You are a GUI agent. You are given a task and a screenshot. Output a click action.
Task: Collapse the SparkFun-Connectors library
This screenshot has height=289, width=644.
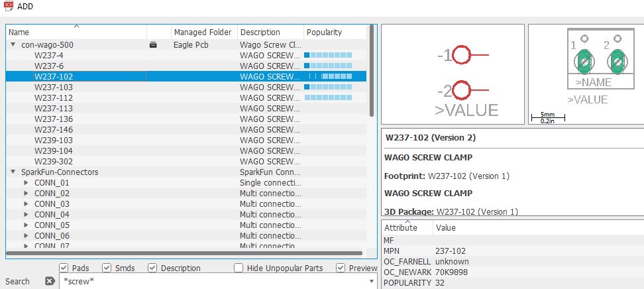coord(13,172)
